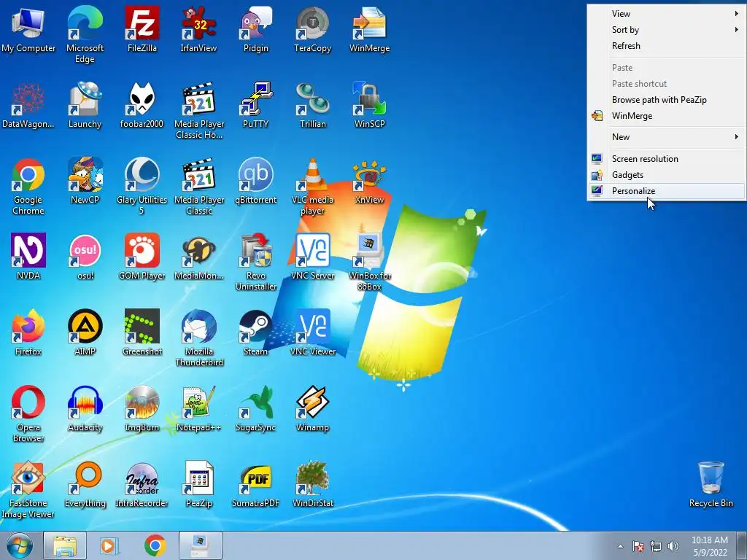Open XnView desktop shortcut
This screenshot has width=747, height=560.
369,181
